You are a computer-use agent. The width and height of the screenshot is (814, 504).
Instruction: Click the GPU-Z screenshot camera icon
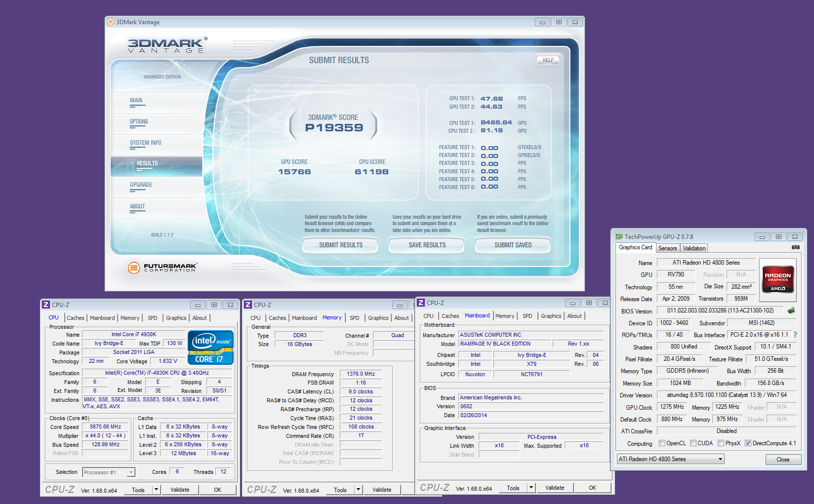tap(795, 247)
